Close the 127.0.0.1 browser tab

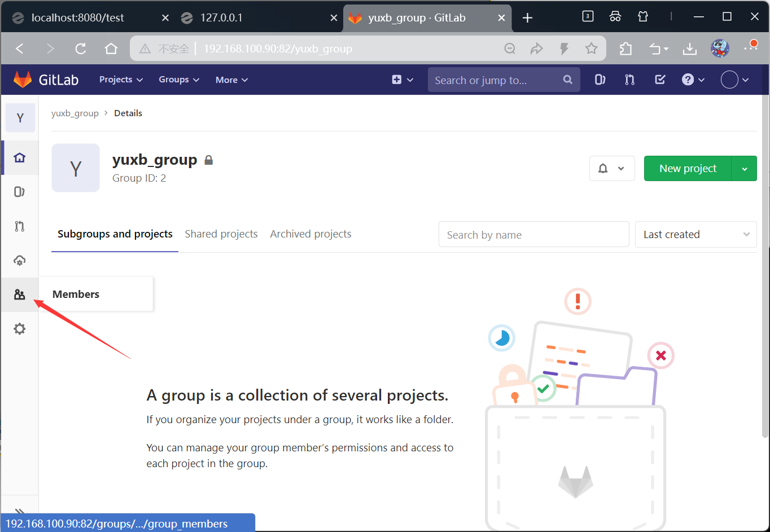(334, 18)
